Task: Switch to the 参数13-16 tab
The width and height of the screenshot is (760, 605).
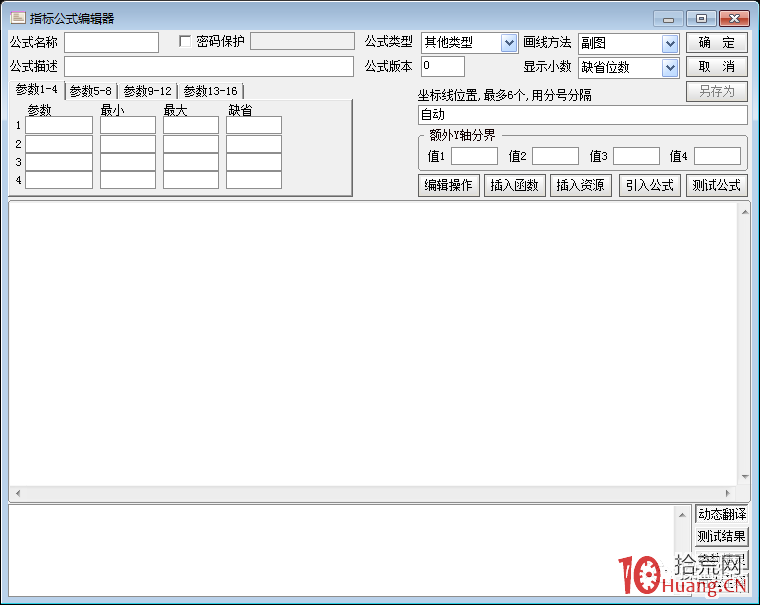Action: pyautogui.click(x=210, y=91)
